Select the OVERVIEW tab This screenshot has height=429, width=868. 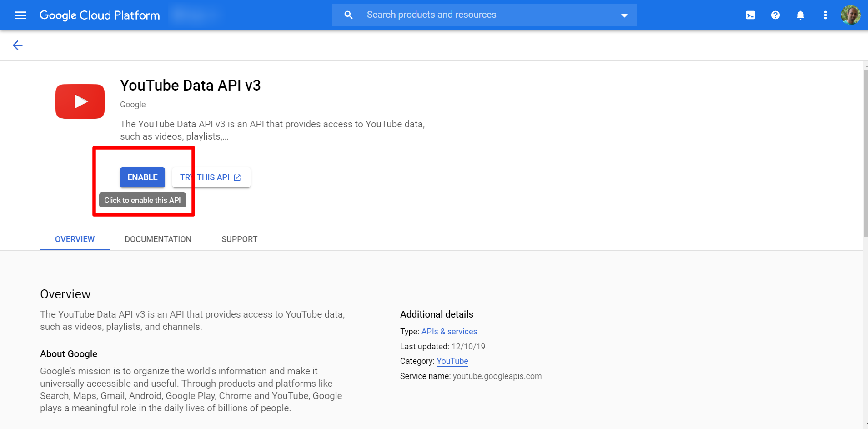click(75, 239)
